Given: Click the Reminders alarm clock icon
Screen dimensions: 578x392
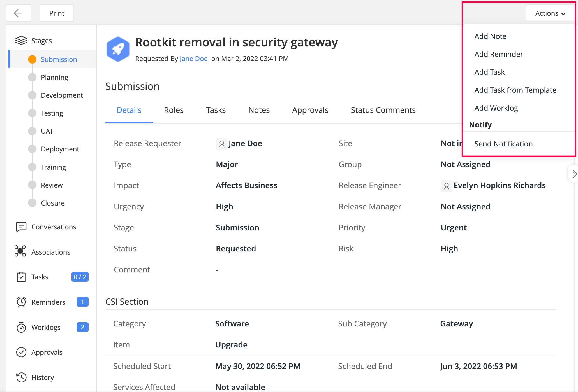Looking at the screenshot, I should coord(21,302).
